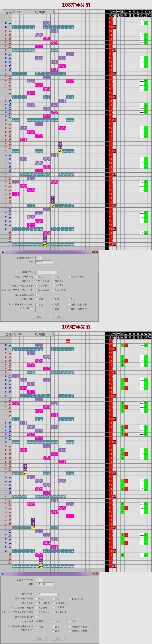Screen dimensions: 152x644
Task: Click 小图编码 field showing 108
Action: point(39,258)
